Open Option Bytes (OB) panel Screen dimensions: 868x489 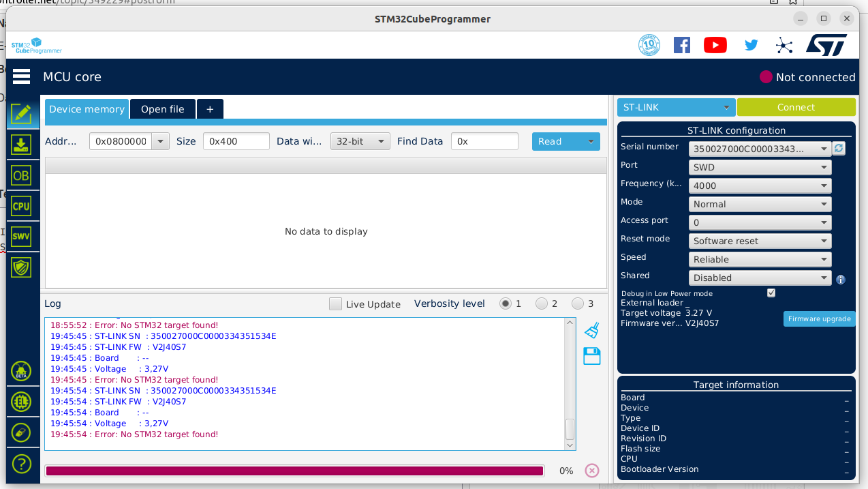tap(22, 175)
